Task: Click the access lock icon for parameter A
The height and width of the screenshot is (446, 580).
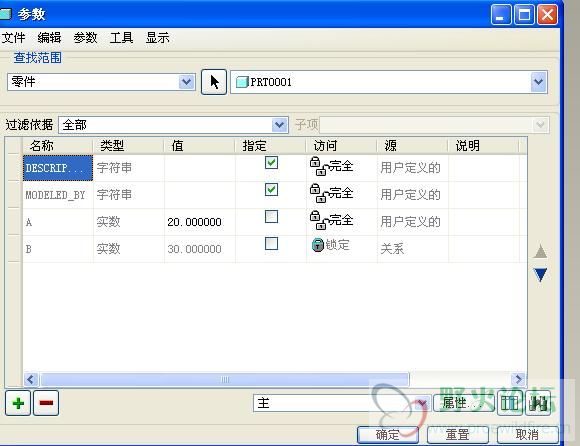Action: [x=318, y=220]
